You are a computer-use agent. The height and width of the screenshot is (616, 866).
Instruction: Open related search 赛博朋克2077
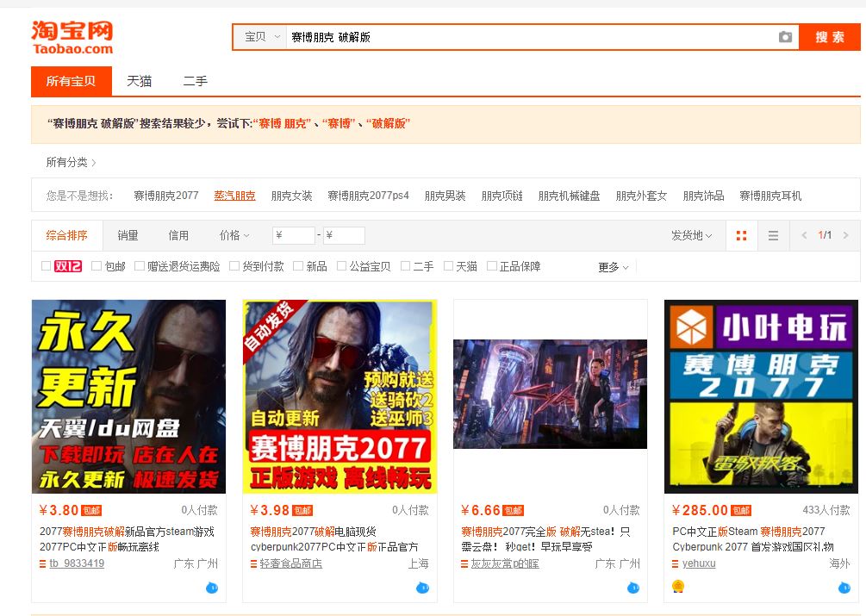point(165,196)
